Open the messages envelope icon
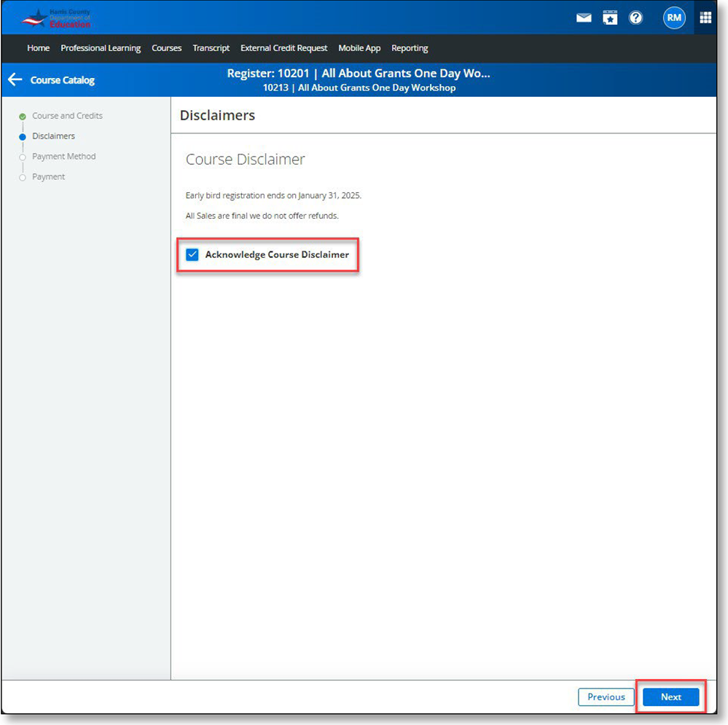This screenshot has width=728, height=725. click(584, 18)
